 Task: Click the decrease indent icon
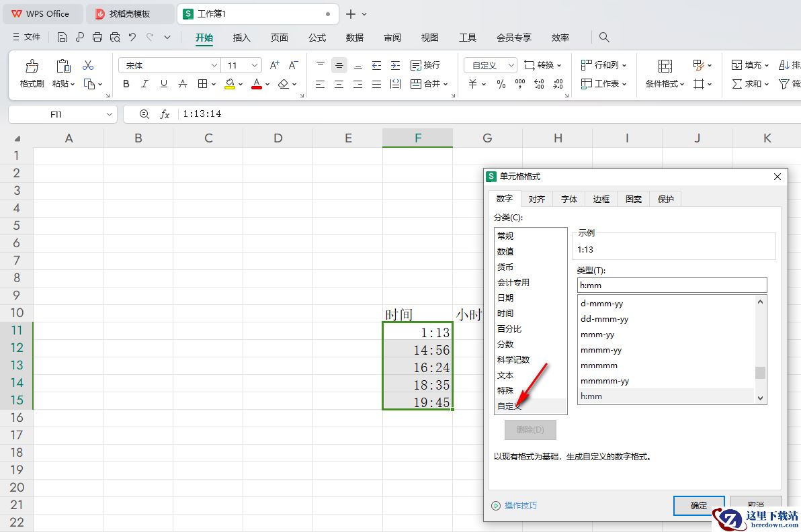[376, 65]
